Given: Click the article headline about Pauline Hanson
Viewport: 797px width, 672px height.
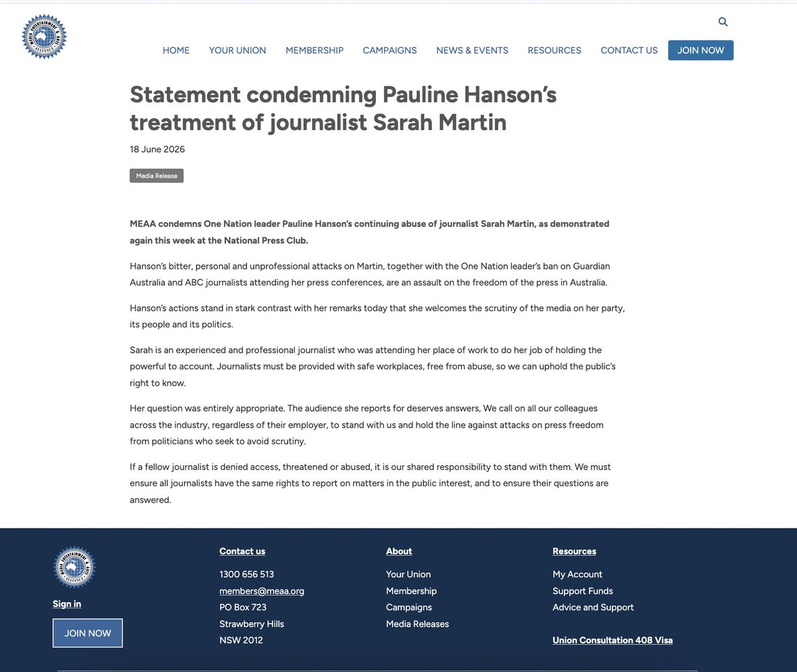Looking at the screenshot, I should (343, 108).
